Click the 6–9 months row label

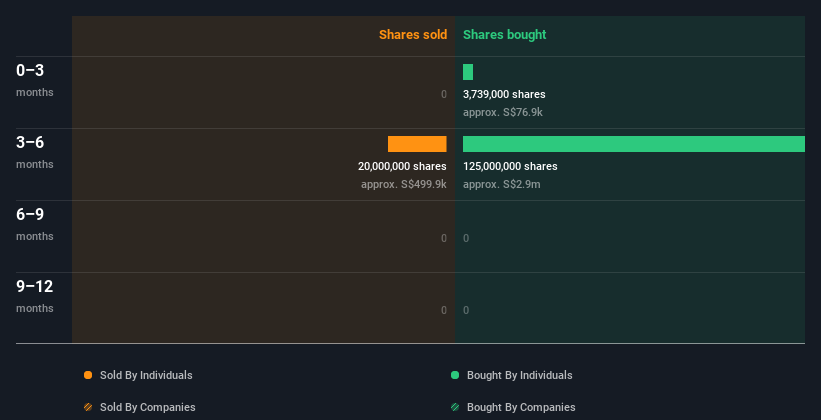click(x=35, y=224)
